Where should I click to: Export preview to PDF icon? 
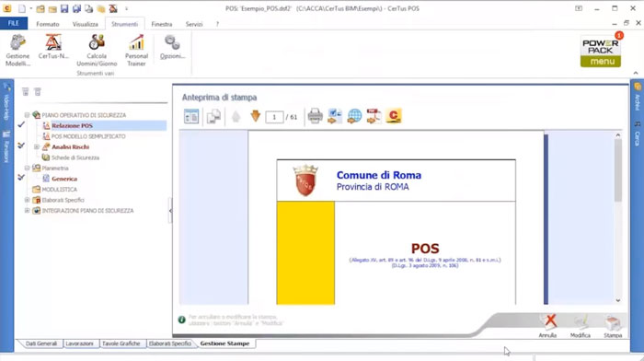pos(374,116)
